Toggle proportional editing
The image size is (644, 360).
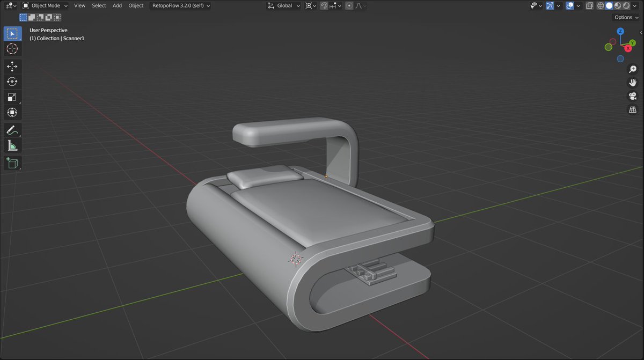point(349,5)
